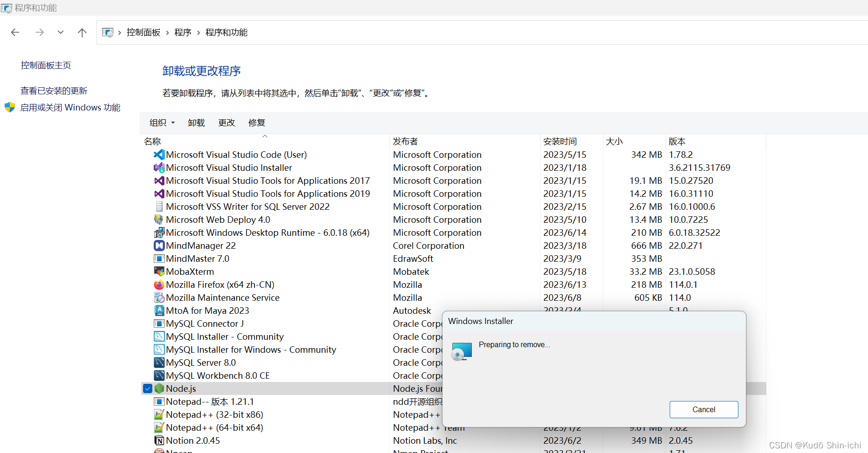This screenshot has height=453, width=868.
Task: Go to 控制面板 in the breadcrumb
Action: pyautogui.click(x=144, y=32)
